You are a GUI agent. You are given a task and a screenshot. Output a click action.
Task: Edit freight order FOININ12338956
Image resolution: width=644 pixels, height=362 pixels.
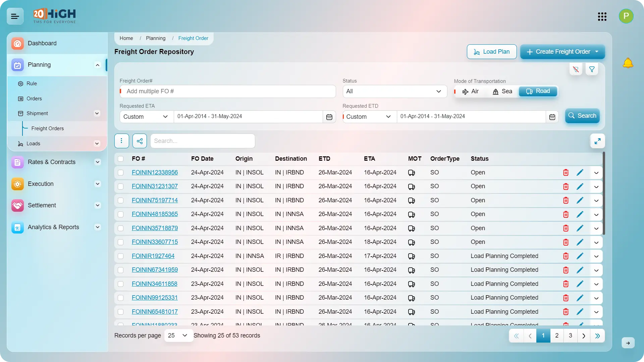(580, 172)
